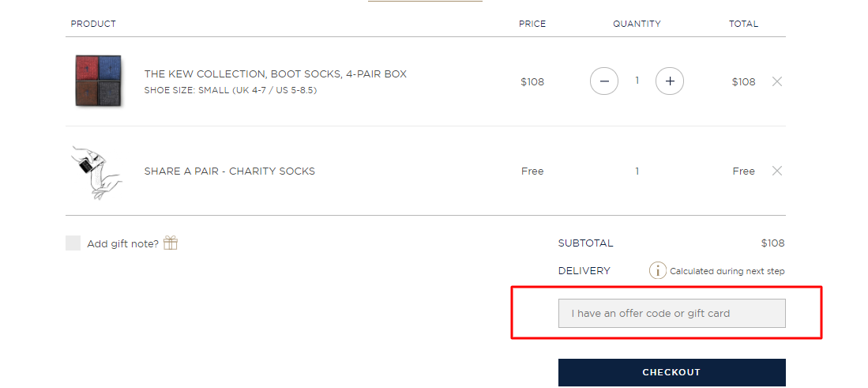Decrease boot socks quantity with minus icon
Viewport: 868px width, 388px height.
(604, 81)
